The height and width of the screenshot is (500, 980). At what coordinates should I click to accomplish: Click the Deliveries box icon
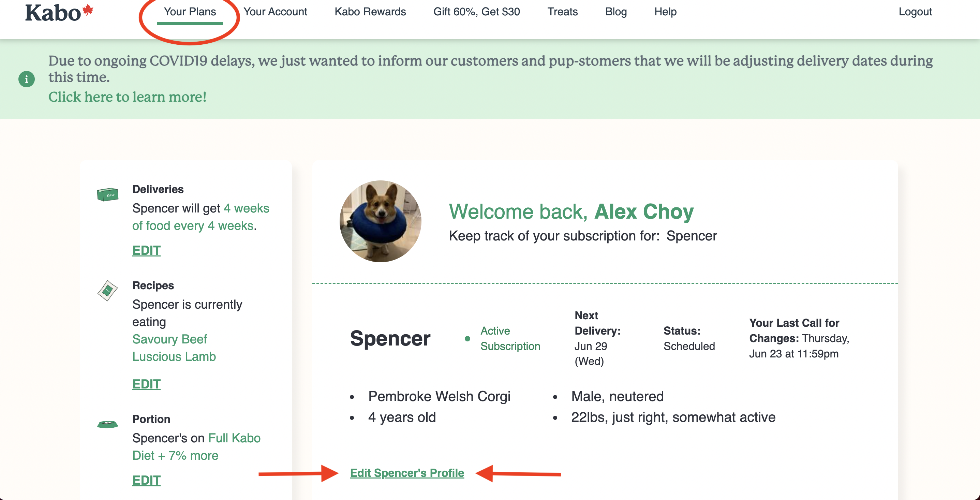coord(108,194)
